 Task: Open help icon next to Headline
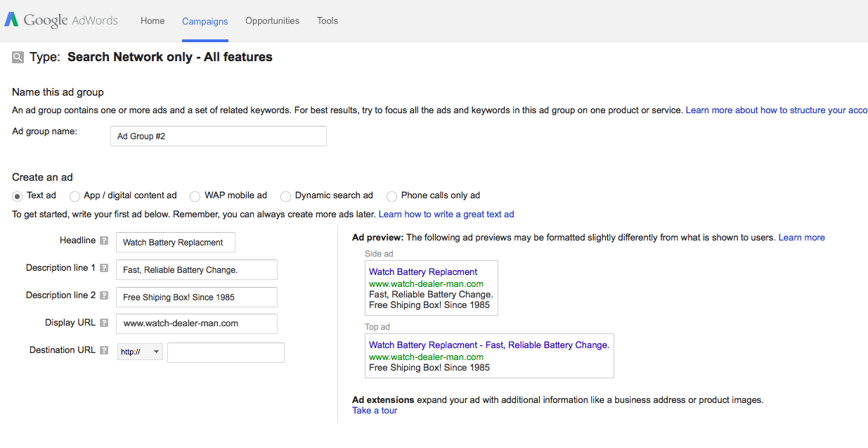pyautogui.click(x=104, y=241)
